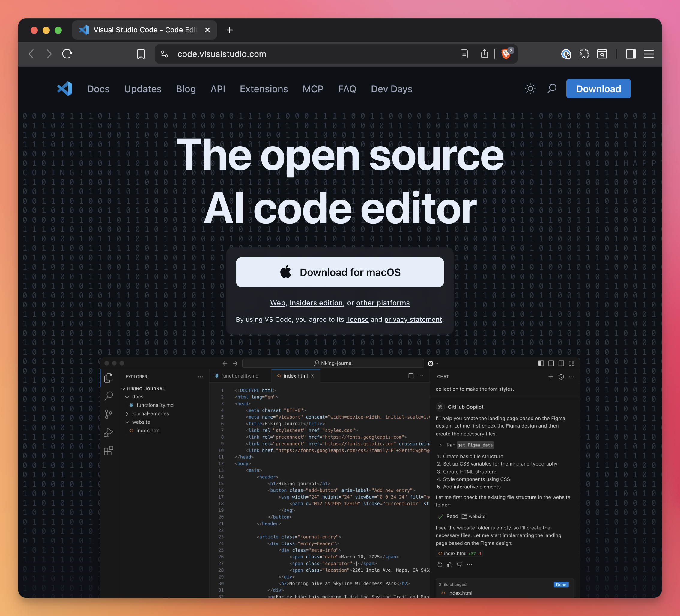The height and width of the screenshot is (616, 680).
Task: Open site settings icon in address bar
Action: pyautogui.click(x=164, y=54)
